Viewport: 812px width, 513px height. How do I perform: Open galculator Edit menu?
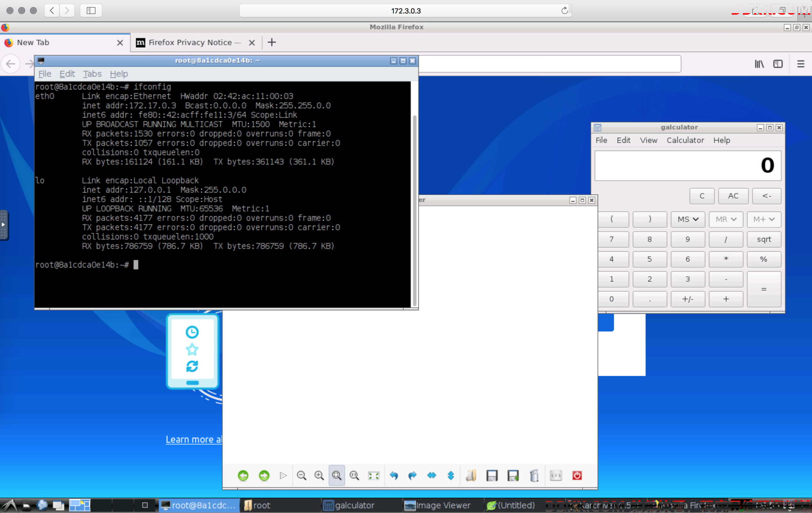coord(623,140)
